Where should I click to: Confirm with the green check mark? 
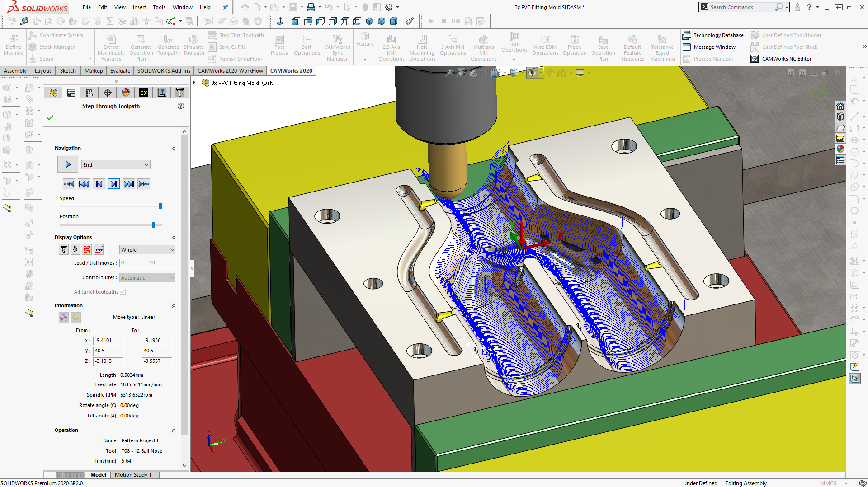50,118
